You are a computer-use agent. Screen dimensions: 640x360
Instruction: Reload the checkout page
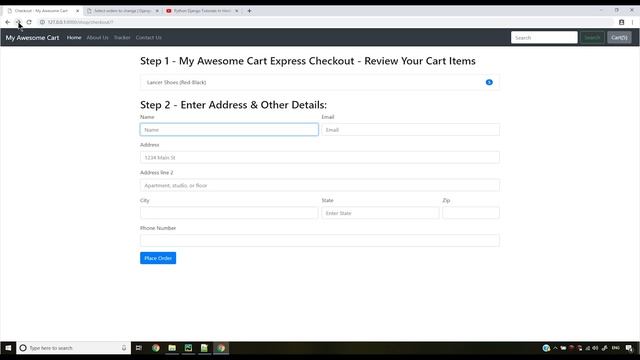coord(29,22)
